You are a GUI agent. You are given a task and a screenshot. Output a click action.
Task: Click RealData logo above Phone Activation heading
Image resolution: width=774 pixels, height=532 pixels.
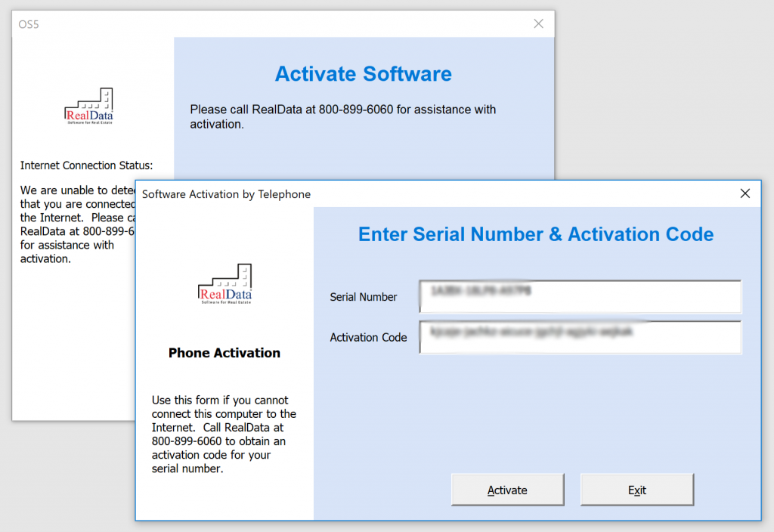click(x=224, y=285)
